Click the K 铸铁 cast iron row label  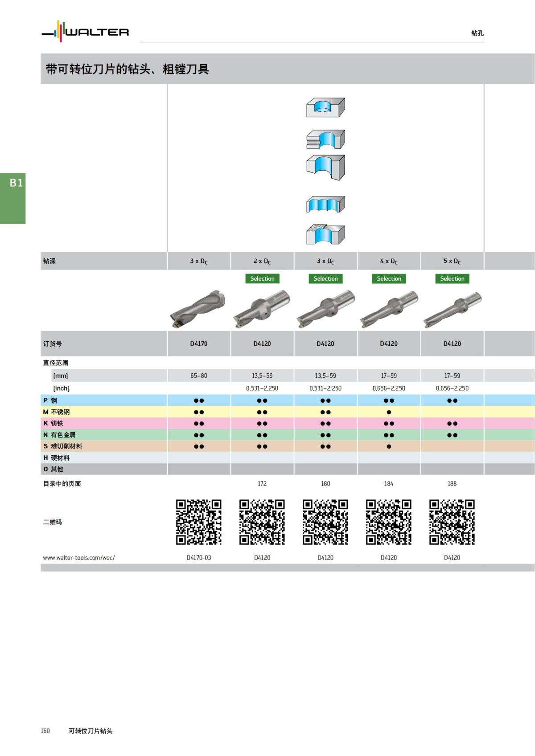pos(53,423)
